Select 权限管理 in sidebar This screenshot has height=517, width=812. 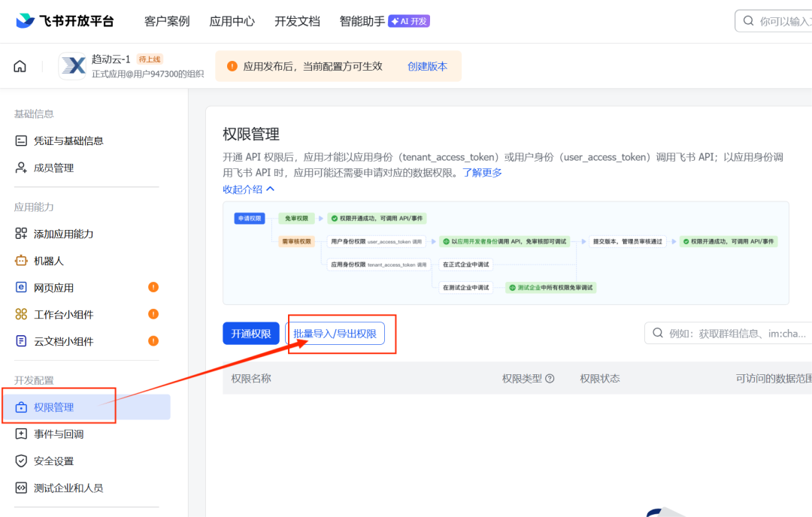click(87, 407)
